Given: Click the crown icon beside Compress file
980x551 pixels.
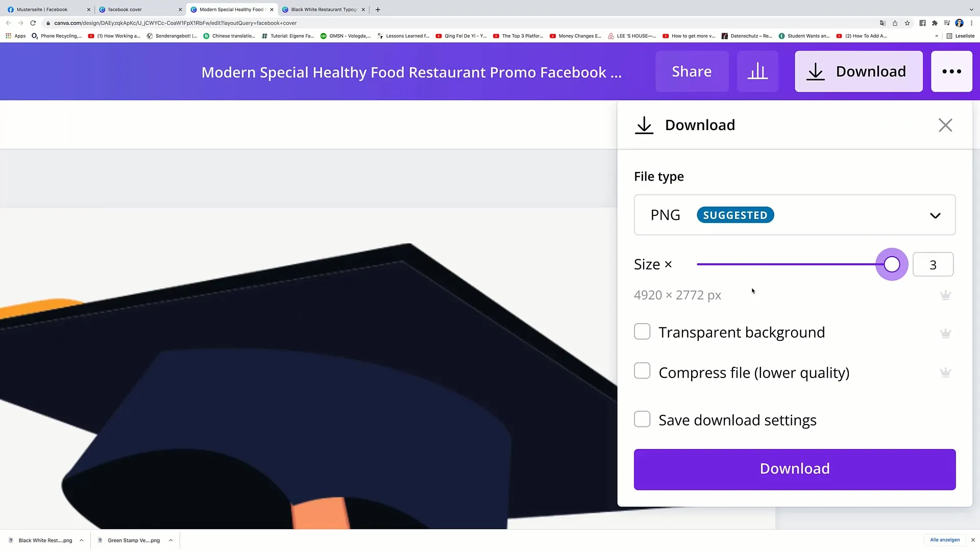Looking at the screenshot, I should pos(945,372).
